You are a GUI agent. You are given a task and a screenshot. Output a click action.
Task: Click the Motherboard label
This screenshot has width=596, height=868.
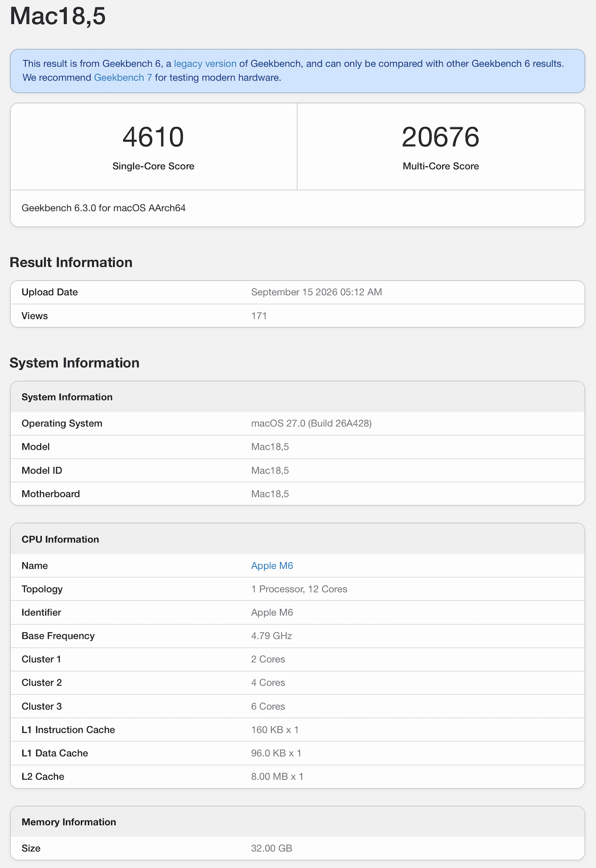pos(51,494)
